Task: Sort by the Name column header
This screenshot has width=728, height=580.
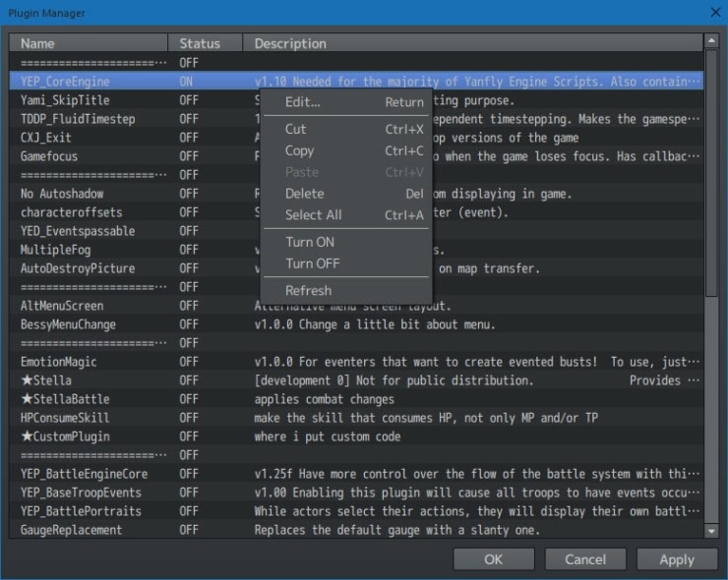Action: tap(91, 43)
